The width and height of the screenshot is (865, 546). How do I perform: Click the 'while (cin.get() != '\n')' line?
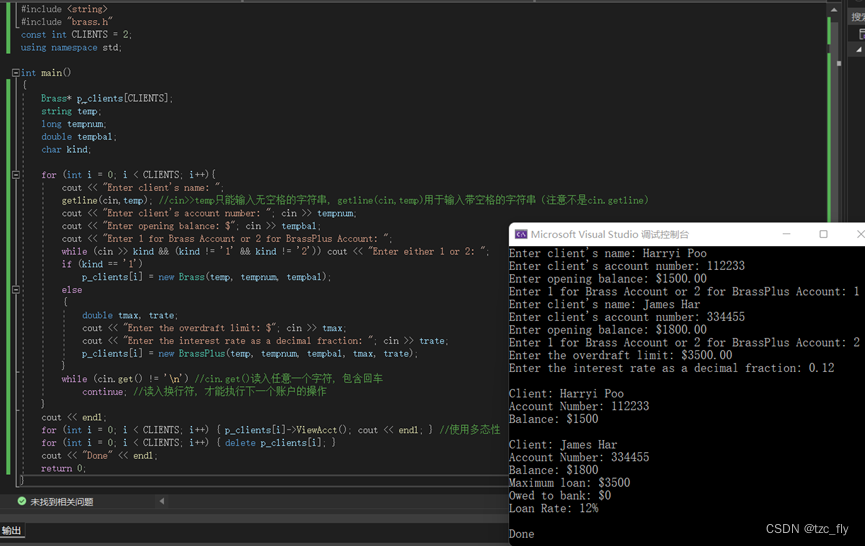125,379
